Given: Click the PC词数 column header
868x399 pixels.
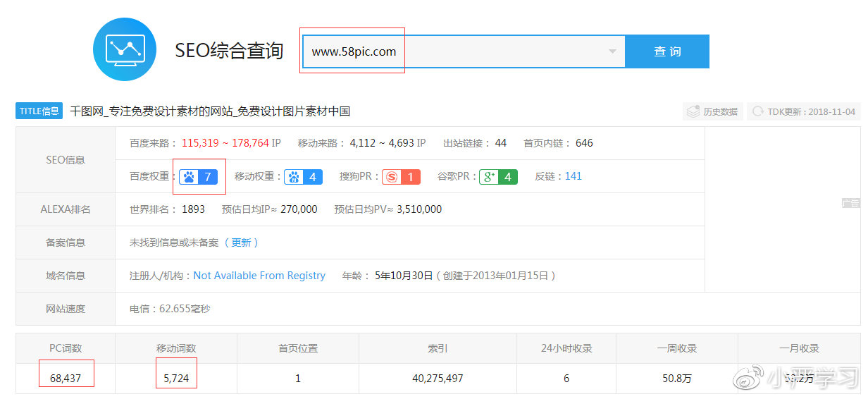Looking at the screenshot, I should coord(66,348).
